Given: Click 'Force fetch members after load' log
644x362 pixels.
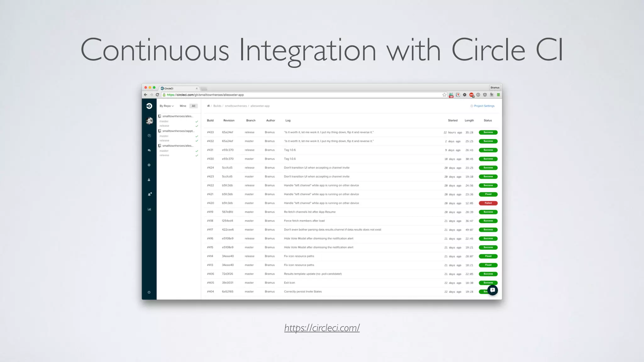Looking at the screenshot, I should point(304,221).
